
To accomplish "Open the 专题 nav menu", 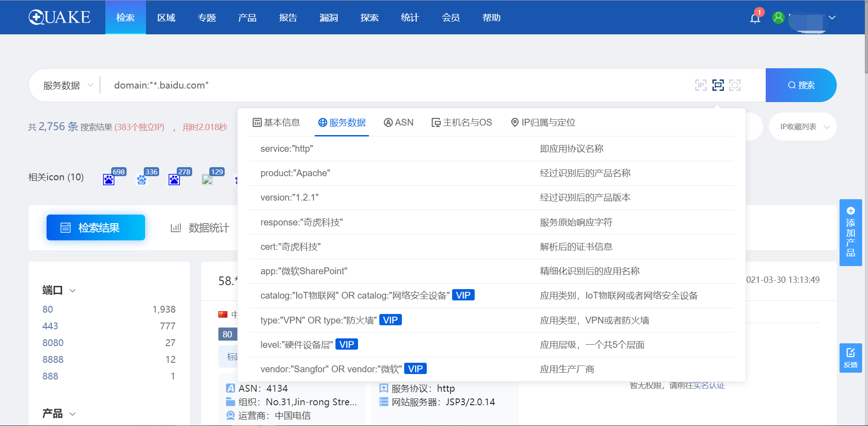I will click(207, 17).
